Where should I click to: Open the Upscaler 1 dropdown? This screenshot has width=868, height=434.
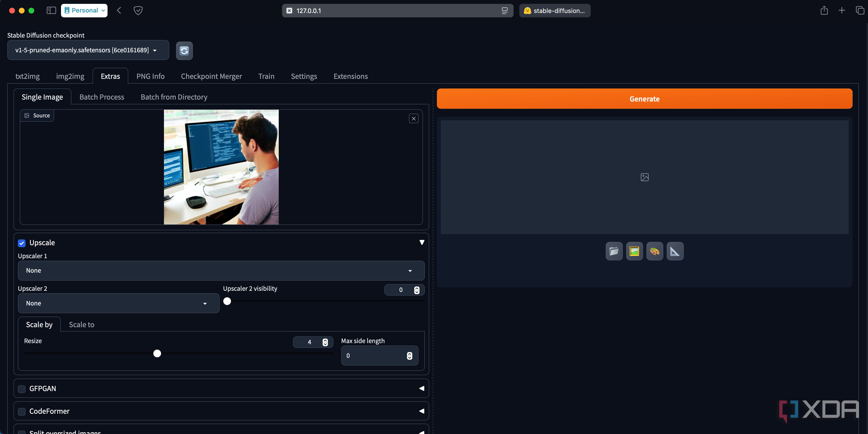coord(221,271)
